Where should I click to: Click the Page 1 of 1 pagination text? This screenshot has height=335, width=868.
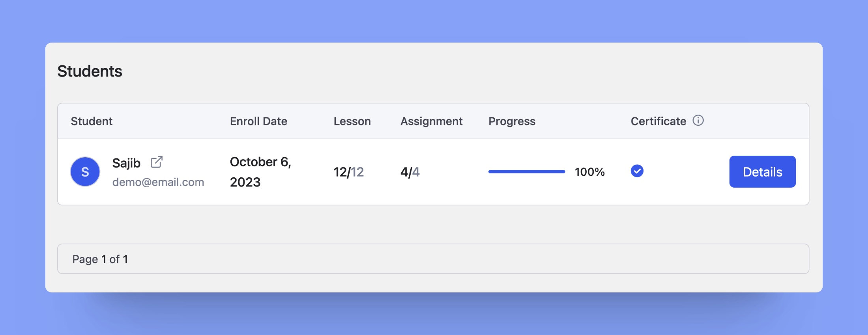pos(100,259)
